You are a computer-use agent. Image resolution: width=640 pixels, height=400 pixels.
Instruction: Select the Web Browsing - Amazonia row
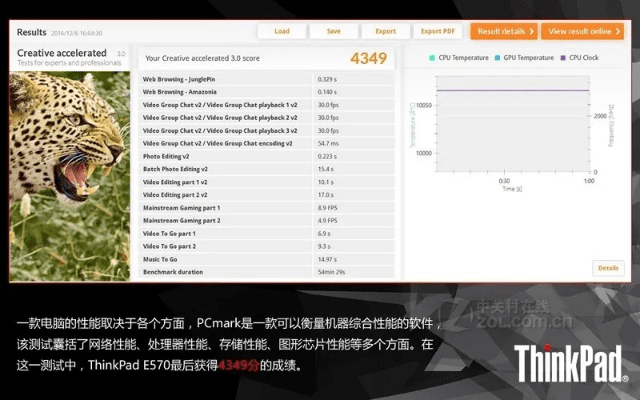click(x=266, y=92)
